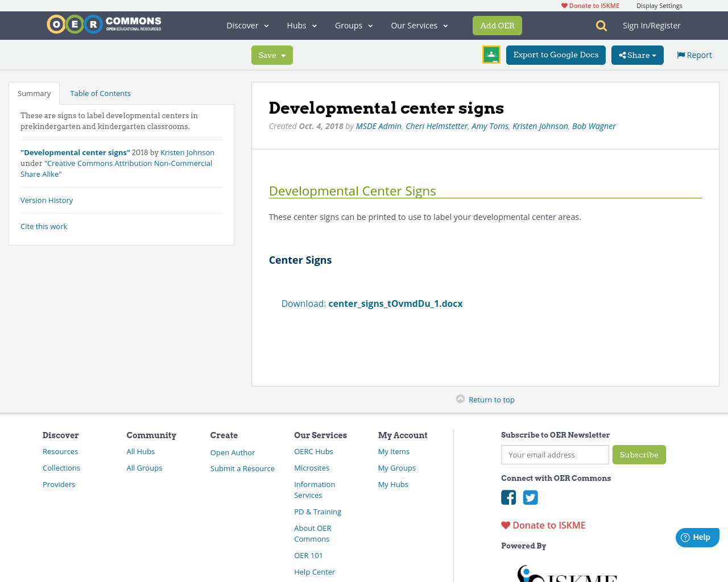Select the Summary tab
This screenshot has width=728, height=582.
click(x=34, y=93)
